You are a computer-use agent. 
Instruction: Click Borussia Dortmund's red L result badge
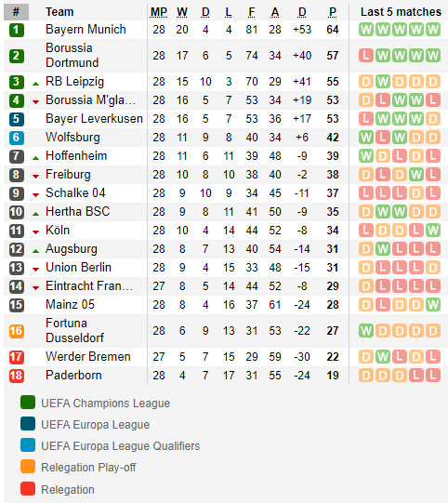(x=366, y=56)
